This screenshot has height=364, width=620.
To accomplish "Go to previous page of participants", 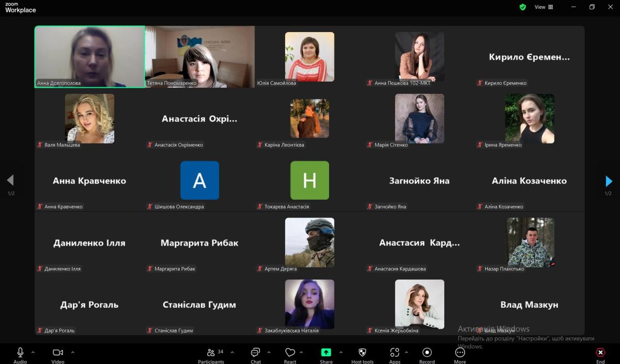I will tap(10, 180).
